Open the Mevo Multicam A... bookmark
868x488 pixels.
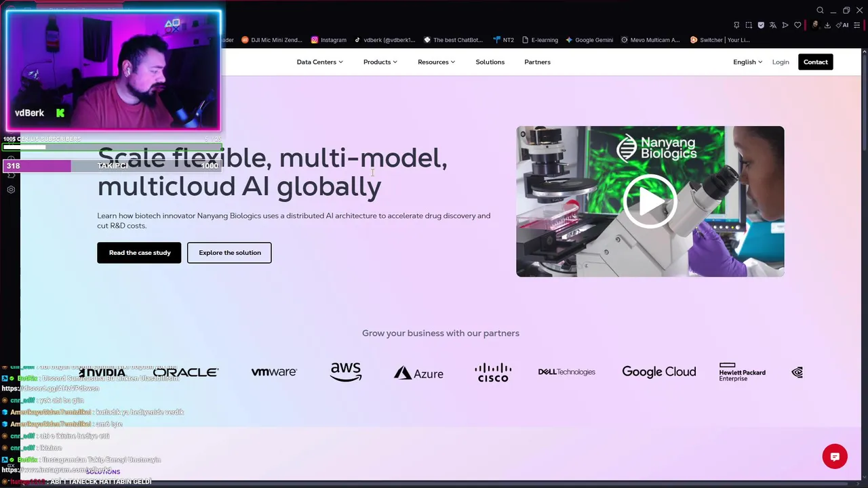coord(650,40)
